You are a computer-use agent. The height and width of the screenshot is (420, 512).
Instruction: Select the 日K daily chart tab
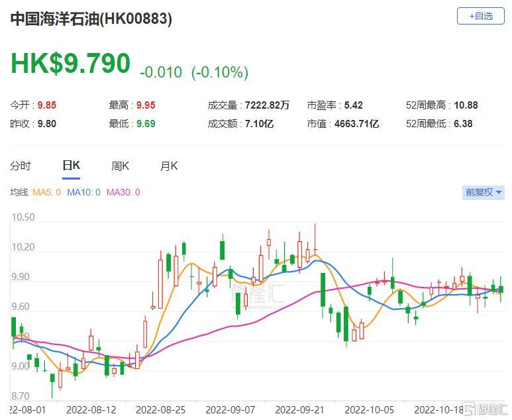click(x=71, y=166)
